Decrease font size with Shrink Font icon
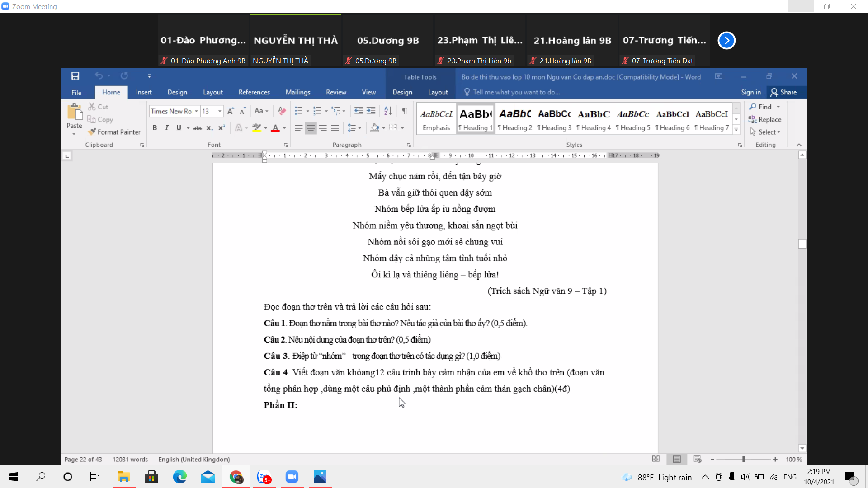The image size is (868, 488). (243, 111)
